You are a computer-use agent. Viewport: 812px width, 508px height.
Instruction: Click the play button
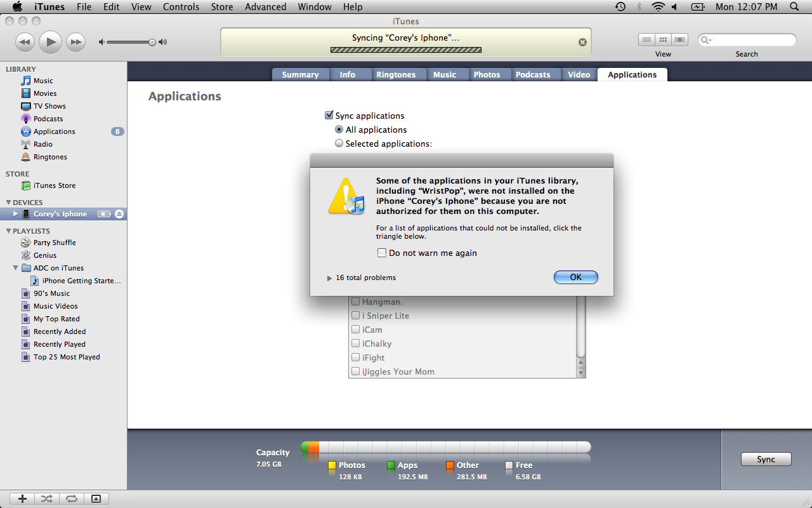(x=50, y=43)
